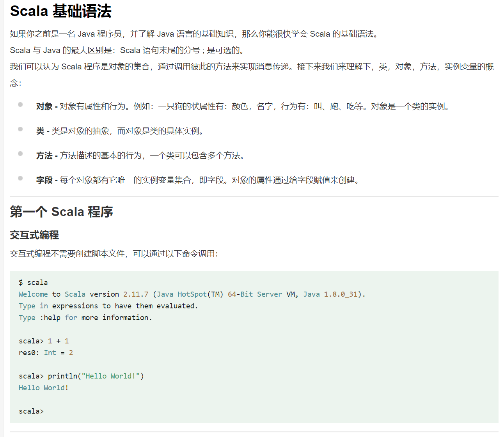Click the line "Type in expressions to have them evaluated."

coord(108,306)
